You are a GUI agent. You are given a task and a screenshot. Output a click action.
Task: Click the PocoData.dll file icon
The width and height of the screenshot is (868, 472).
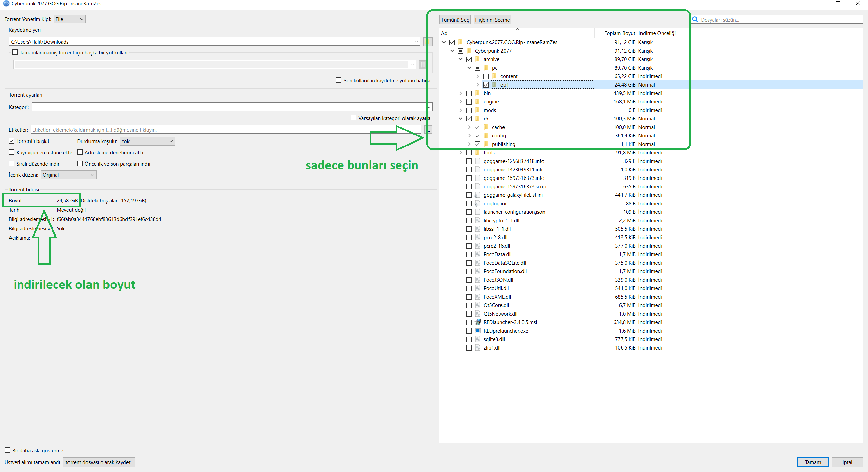click(478, 254)
